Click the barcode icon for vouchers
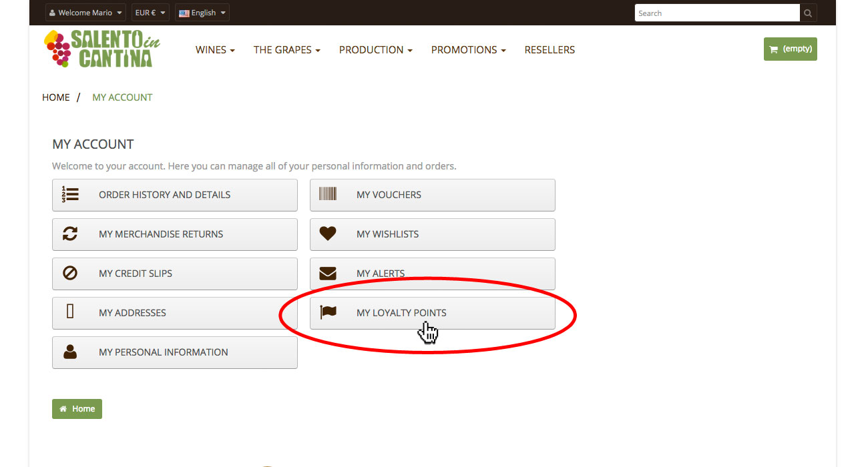Screen dimensions: 868x467 click(x=328, y=195)
